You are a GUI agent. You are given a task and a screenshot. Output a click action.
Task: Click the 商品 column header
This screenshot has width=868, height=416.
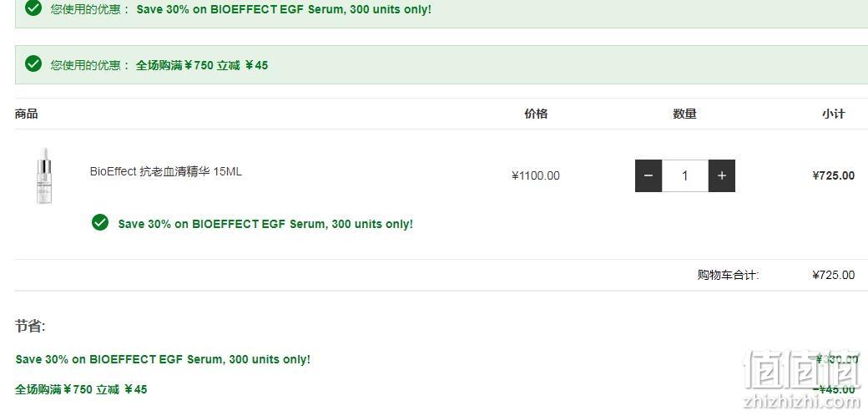tap(27, 114)
